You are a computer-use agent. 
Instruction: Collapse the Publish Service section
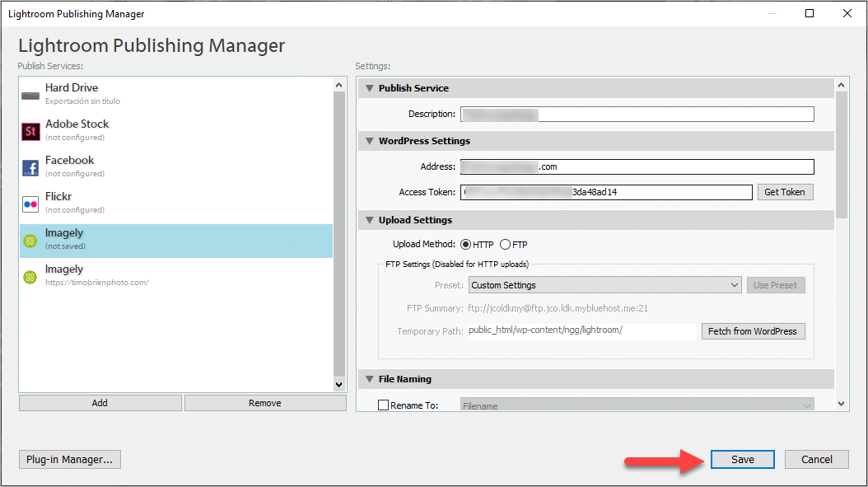click(x=369, y=88)
